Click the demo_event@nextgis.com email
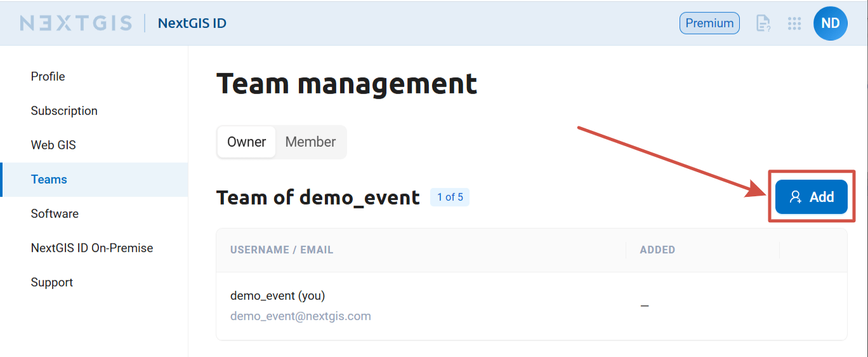The width and height of the screenshot is (868, 357). pos(301,316)
